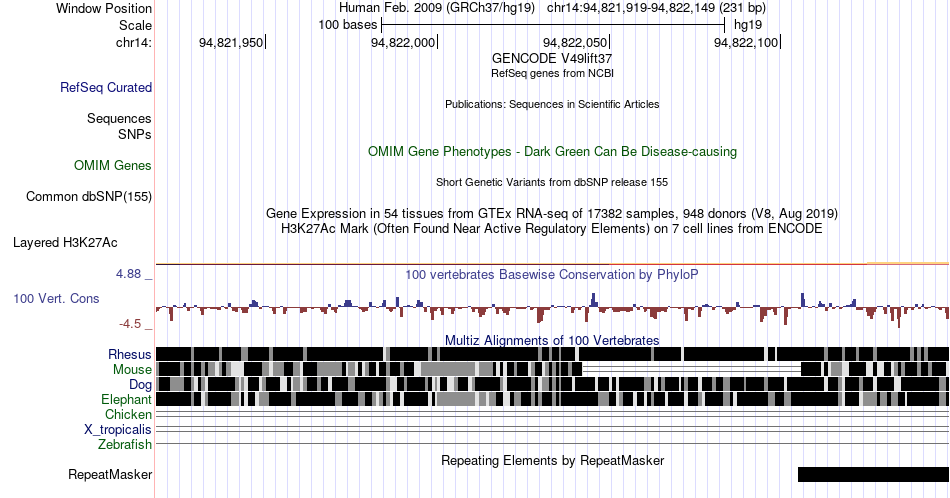Click the 100 bases scale bar
The image size is (950, 498).
tap(553, 25)
